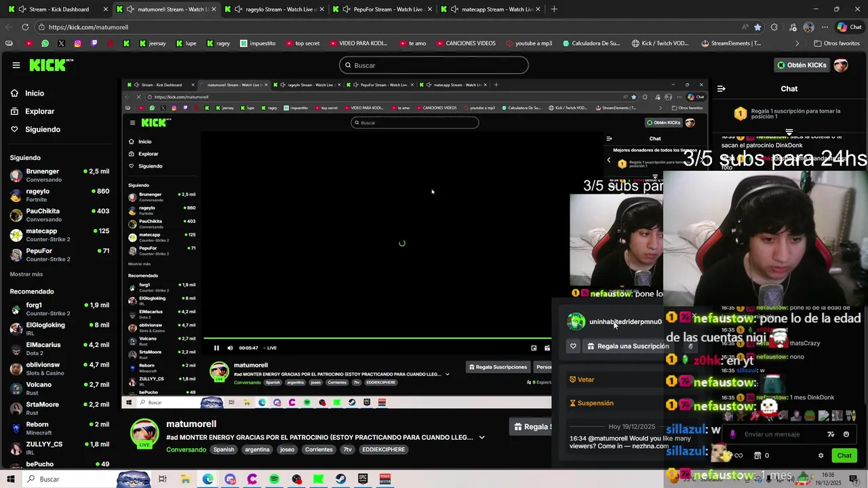868x488 pixels.
Task: Open Spotify from Windows taskbar
Action: [274, 479]
